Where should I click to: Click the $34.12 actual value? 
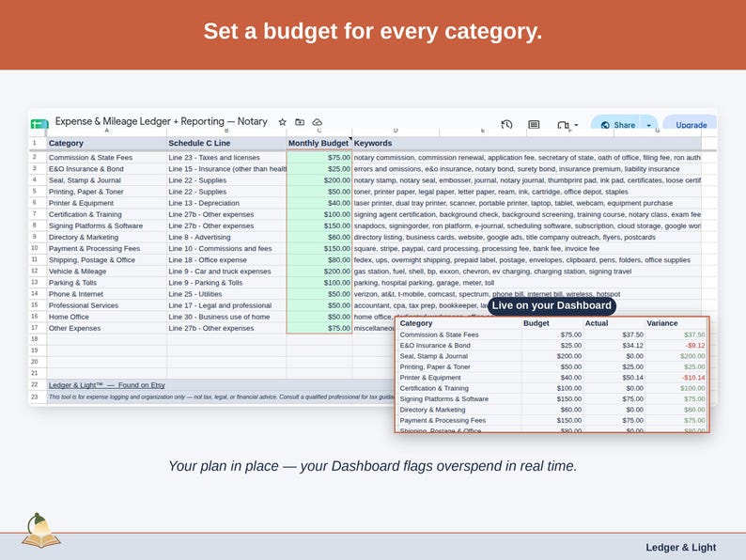[x=632, y=346]
